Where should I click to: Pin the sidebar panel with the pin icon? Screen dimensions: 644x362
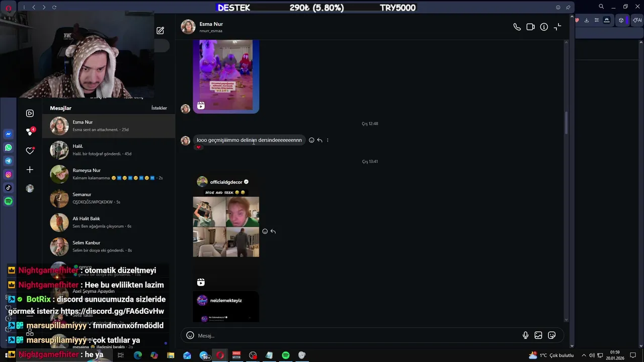pyautogui.click(x=568, y=8)
